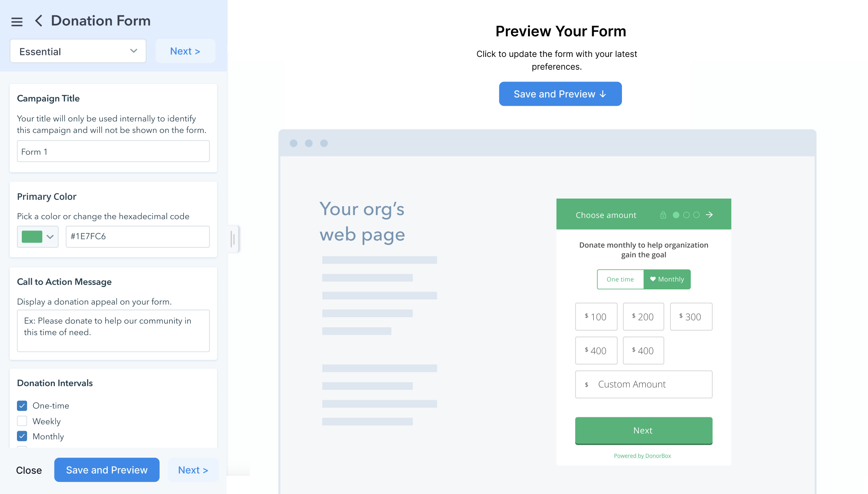Uncheck the One-time donation interval
This screenshot has width=868, height=494.
click(22, 406)
